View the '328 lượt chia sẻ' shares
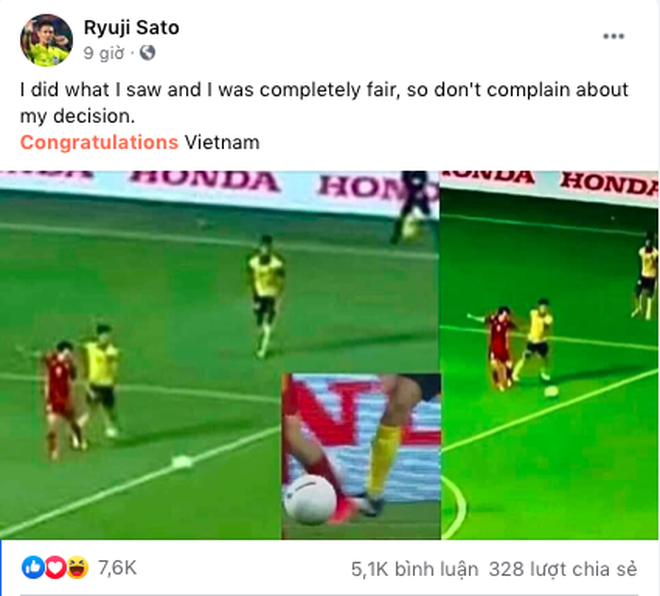Screen dimensions: 660x596 tap(563, 569)
